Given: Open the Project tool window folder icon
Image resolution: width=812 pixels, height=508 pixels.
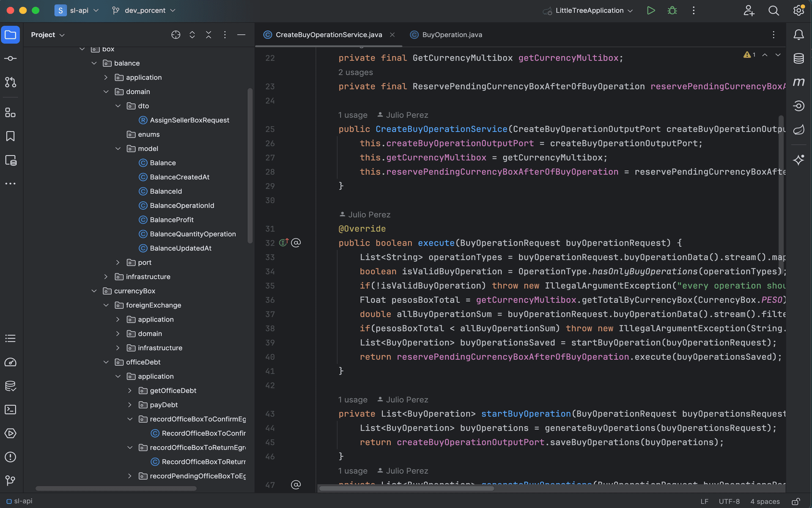Looking at the screenshot, I should [11, 35].
